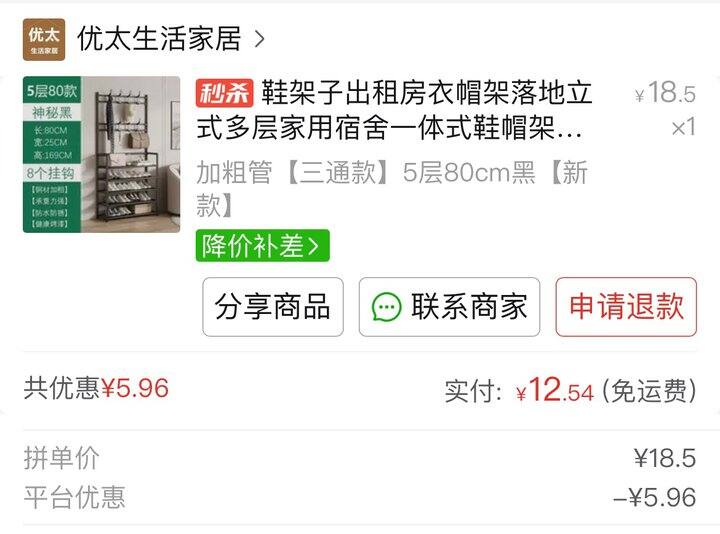Tap the -¥5.96 platform discount value

(655, 498)
